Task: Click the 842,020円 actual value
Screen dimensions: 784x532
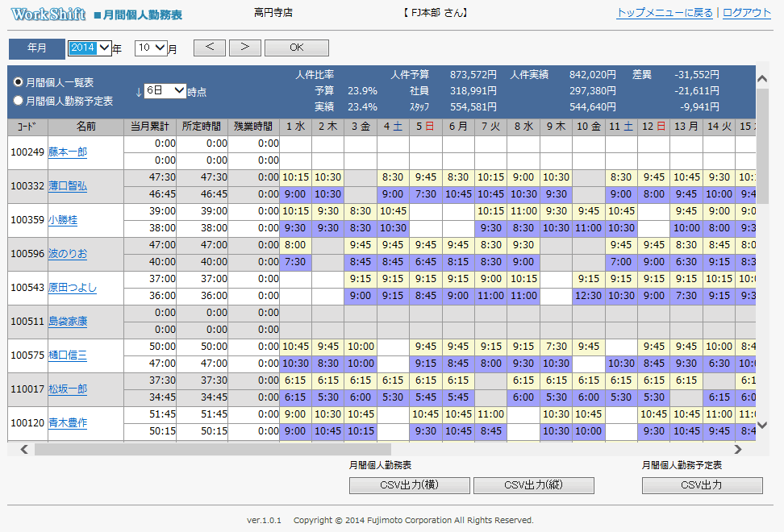Action: [x=593, y=74]
